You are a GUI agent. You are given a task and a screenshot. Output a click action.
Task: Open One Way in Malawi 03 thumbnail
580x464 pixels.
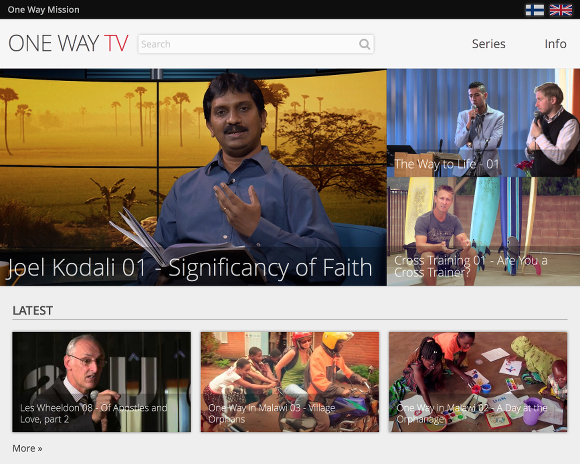coord(290,382)
